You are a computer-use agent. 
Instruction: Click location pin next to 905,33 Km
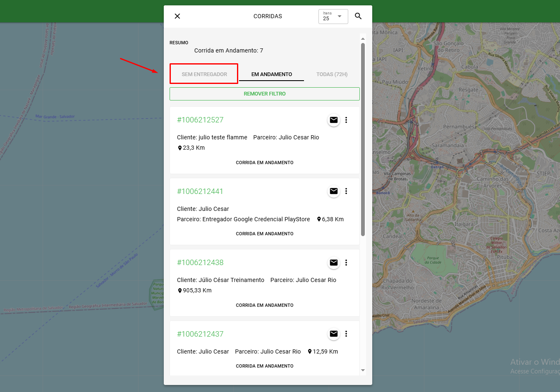(x=180, y=291)
